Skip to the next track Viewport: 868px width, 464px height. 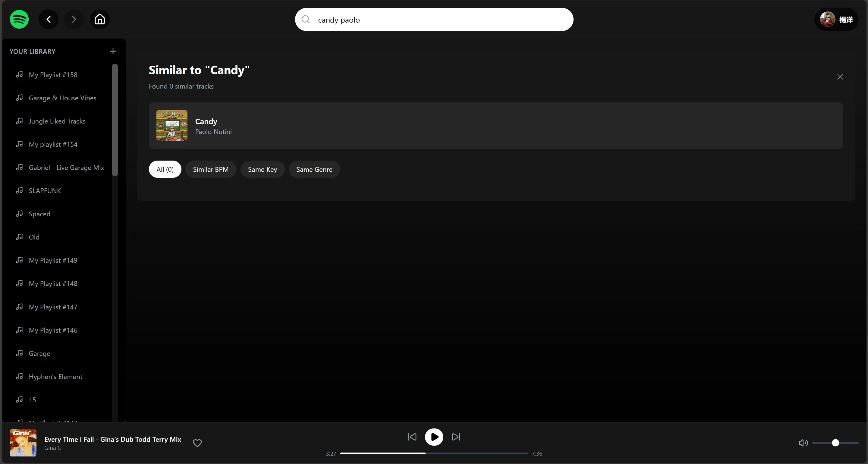(x=456, y=437)
